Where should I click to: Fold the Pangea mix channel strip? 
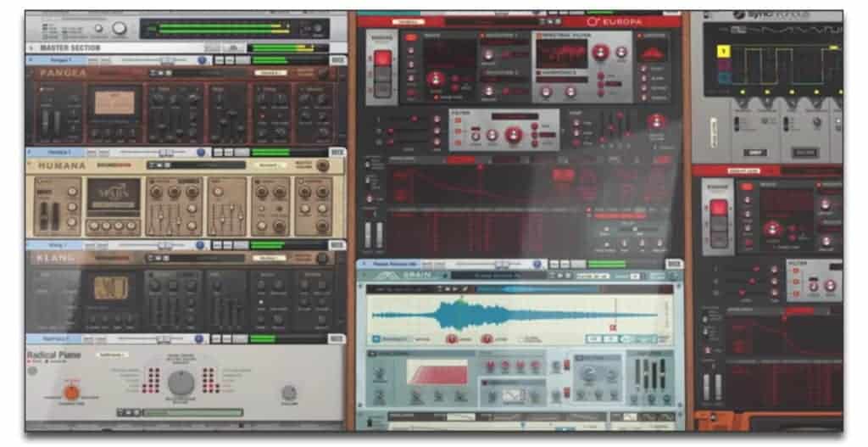(x=30, y=60)
